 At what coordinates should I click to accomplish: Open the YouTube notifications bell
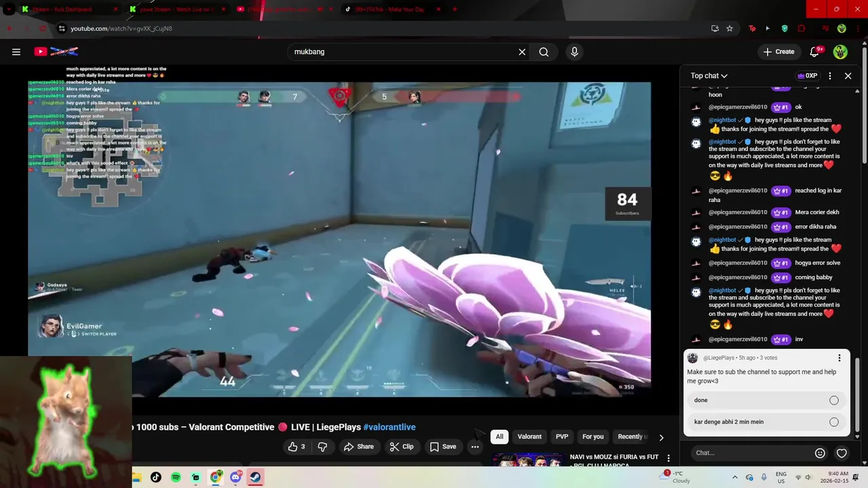click(x=815, y=52)
